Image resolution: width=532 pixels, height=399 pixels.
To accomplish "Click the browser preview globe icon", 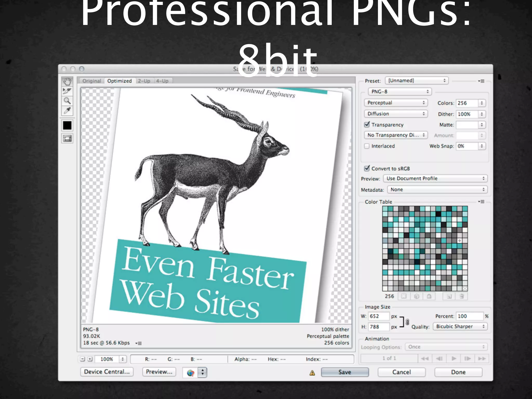I will 190,373.
